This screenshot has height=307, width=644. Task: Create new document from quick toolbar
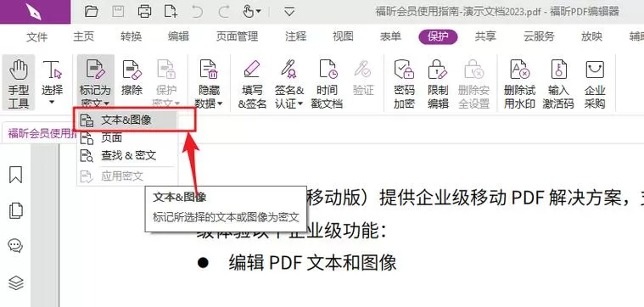(x=171, y=11)
